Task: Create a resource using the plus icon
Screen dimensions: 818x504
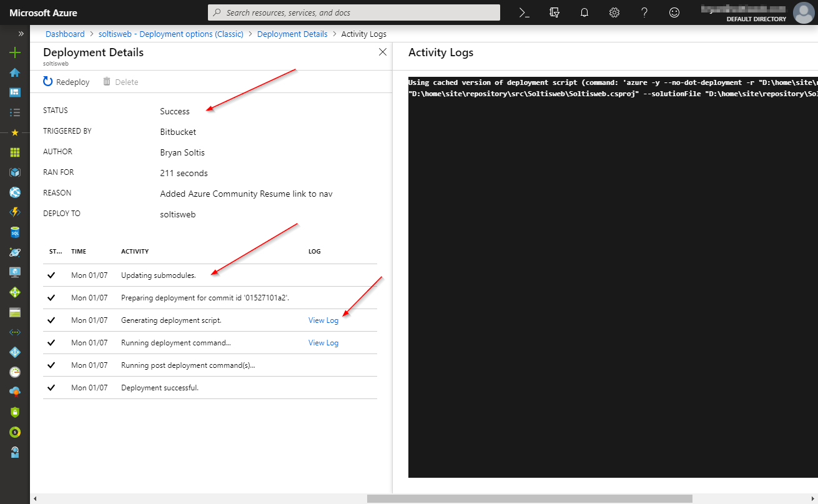Action: [14, 52]
